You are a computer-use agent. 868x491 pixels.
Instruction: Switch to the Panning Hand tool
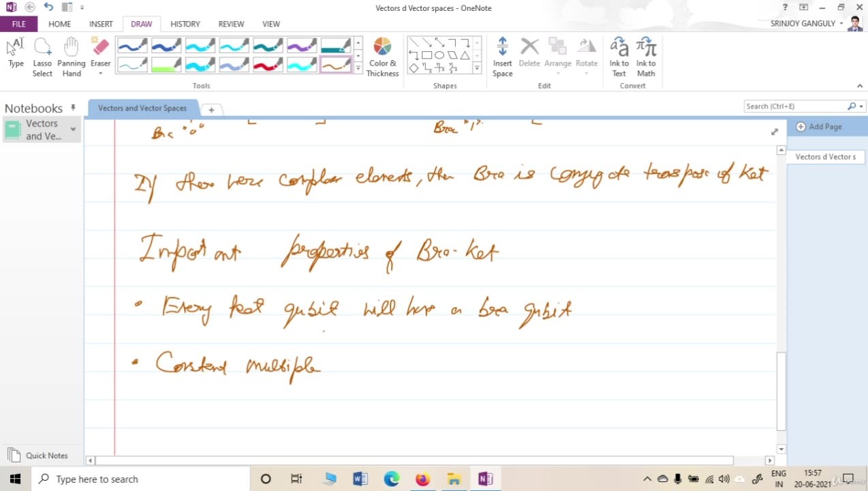point(72,57)
